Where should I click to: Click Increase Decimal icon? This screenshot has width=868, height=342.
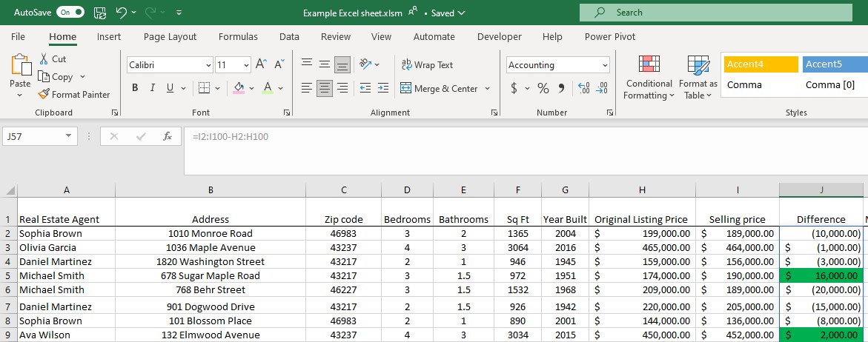583,88
